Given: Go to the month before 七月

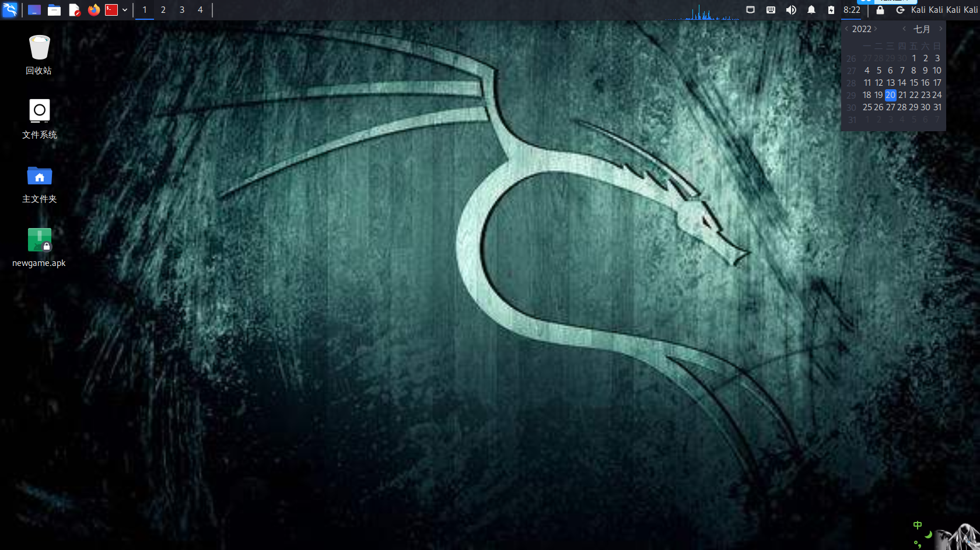Looking at the screenshot, I should tap(904, 29).
